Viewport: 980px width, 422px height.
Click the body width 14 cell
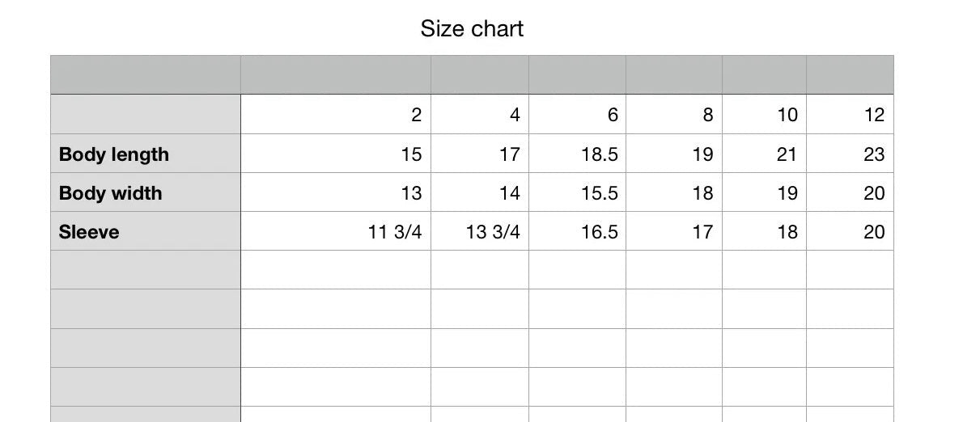tap(480, 192)
